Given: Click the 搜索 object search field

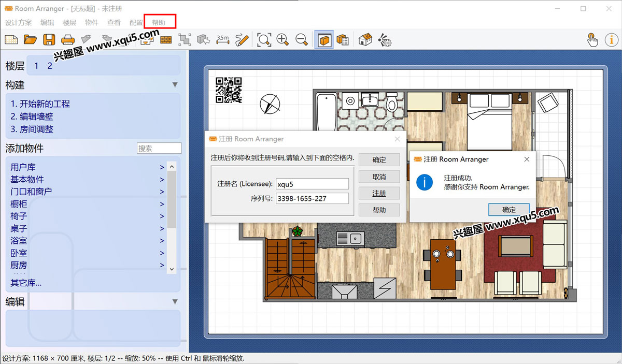Looking at the screenshot, I should (159, 148).
